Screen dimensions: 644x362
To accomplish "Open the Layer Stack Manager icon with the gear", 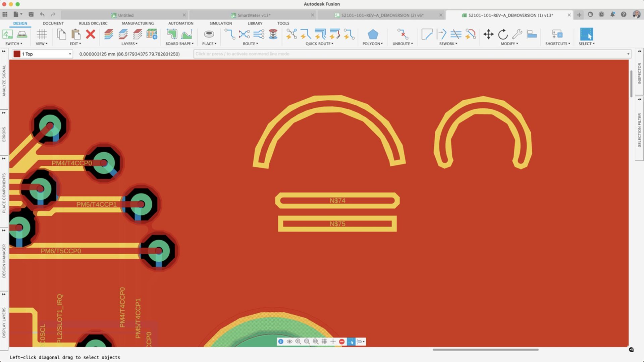I will pos(152,34).
